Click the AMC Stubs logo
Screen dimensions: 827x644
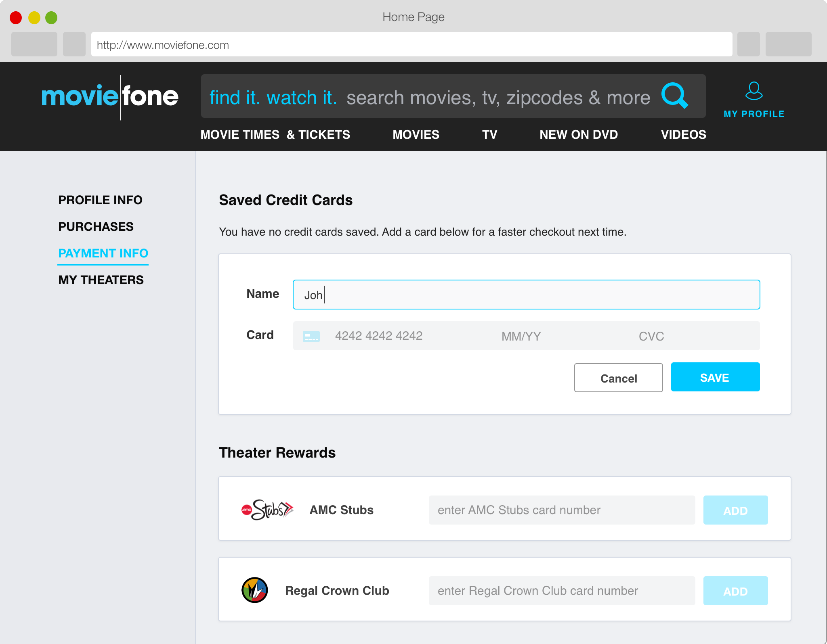[x=267, y=510]
